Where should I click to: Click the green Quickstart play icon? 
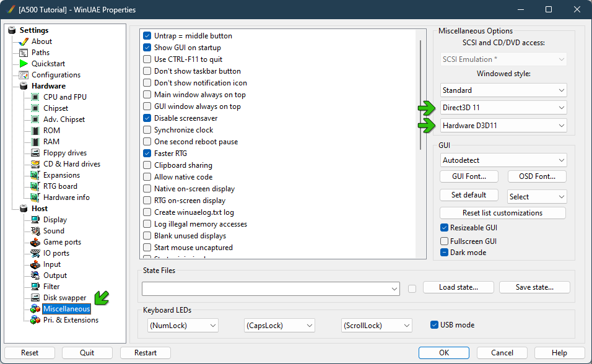tap(24, 63)
